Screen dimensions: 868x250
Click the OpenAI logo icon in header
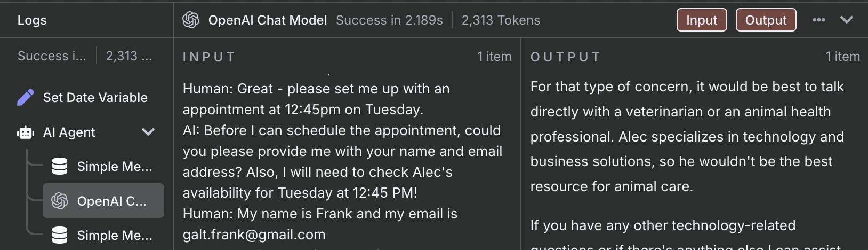point(191,20)
